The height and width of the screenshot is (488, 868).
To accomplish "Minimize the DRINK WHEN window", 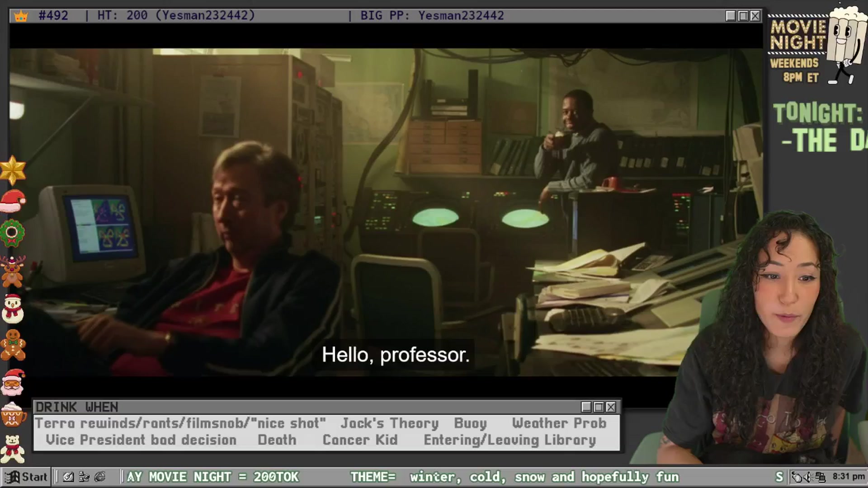I will [x=586, y=407].
